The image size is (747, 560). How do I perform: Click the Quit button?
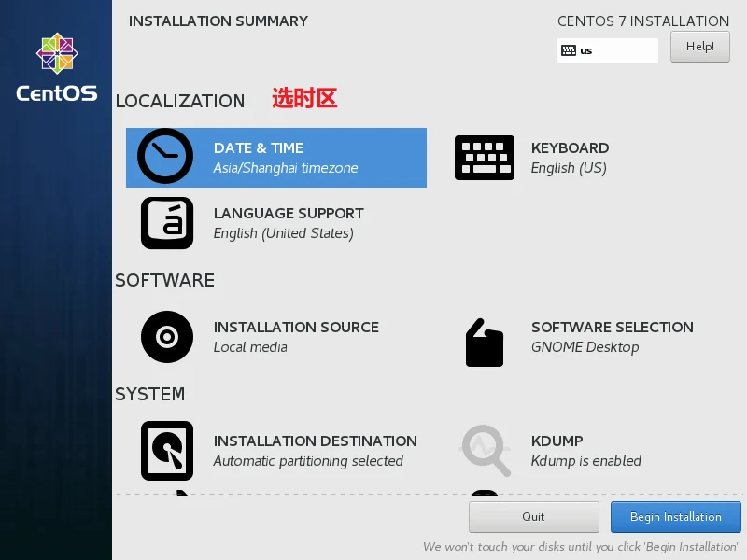[x=533, y=517]
